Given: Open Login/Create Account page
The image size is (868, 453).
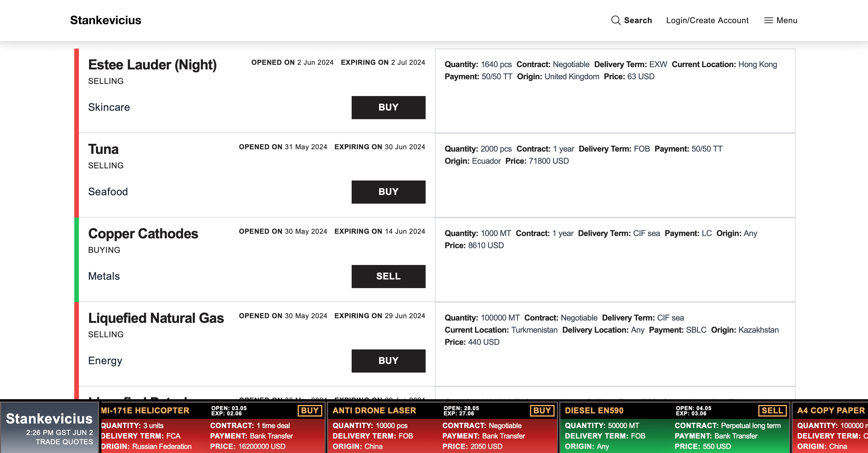Looking at the screenshot, I should point(707,20).
